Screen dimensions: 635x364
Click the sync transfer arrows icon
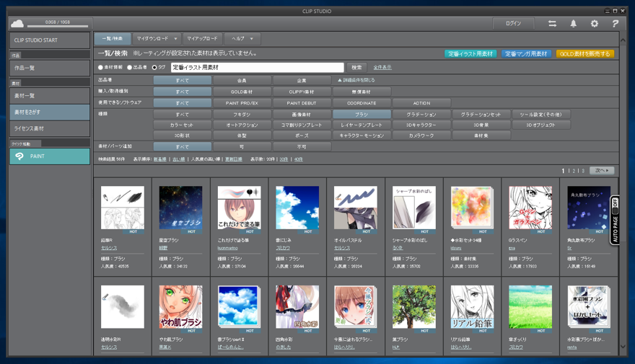click(x=553, y=24)
